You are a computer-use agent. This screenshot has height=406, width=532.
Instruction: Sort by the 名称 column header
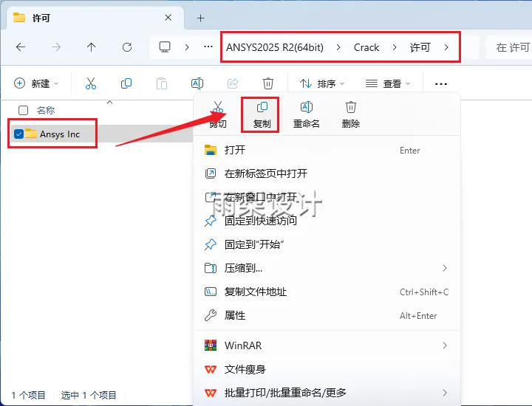(46, 110)
